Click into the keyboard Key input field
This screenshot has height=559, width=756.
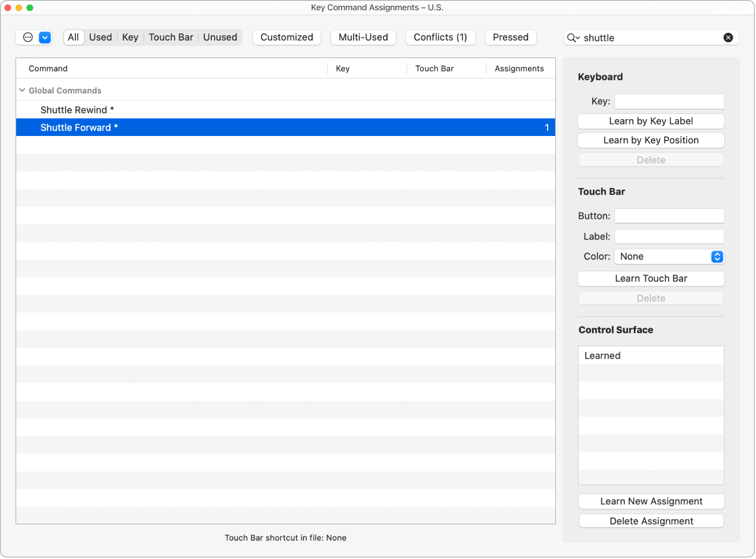669,101
